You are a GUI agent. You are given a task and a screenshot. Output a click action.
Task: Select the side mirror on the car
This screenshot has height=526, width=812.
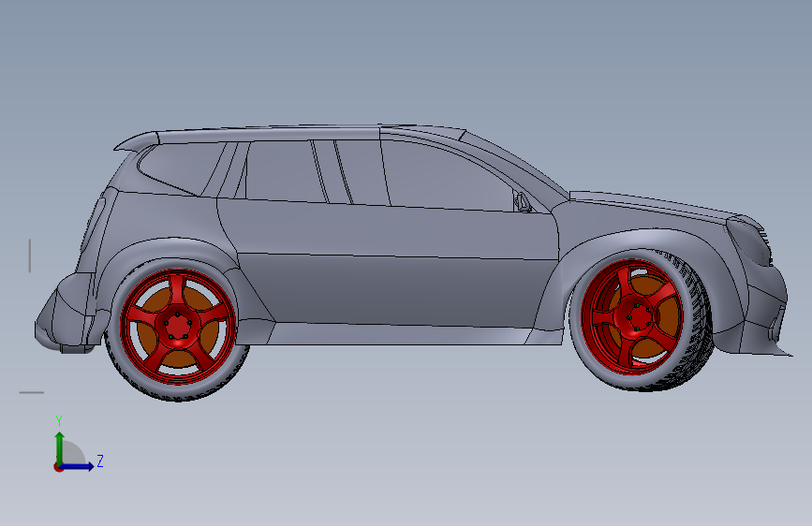click(522, 201)
